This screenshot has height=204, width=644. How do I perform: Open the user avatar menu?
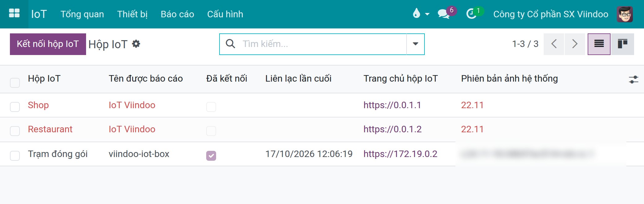tap(624, 14)
